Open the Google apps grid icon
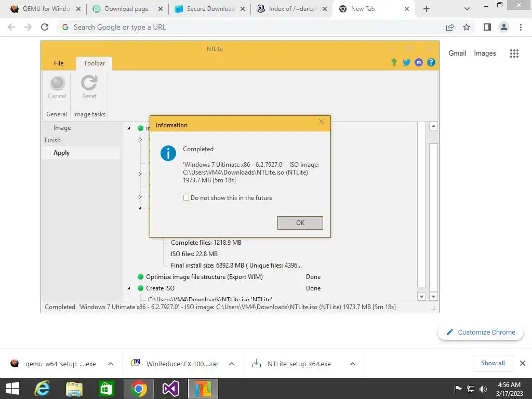Screen dimensions: 532x399 (x=514, y=54)
